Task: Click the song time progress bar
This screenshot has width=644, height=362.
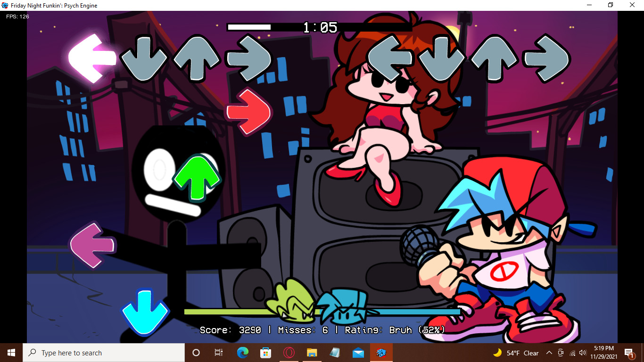Action: pyautogui.click(x=320, y=27)
